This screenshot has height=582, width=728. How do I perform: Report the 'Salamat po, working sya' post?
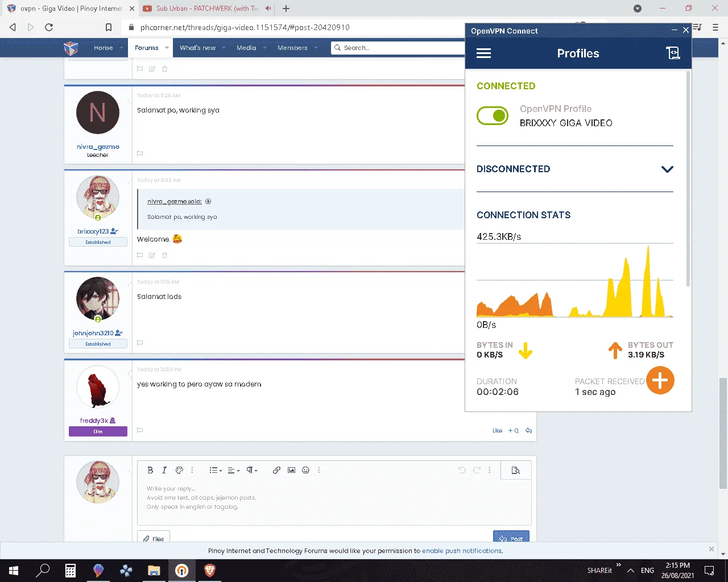click(x=140, y=153)
